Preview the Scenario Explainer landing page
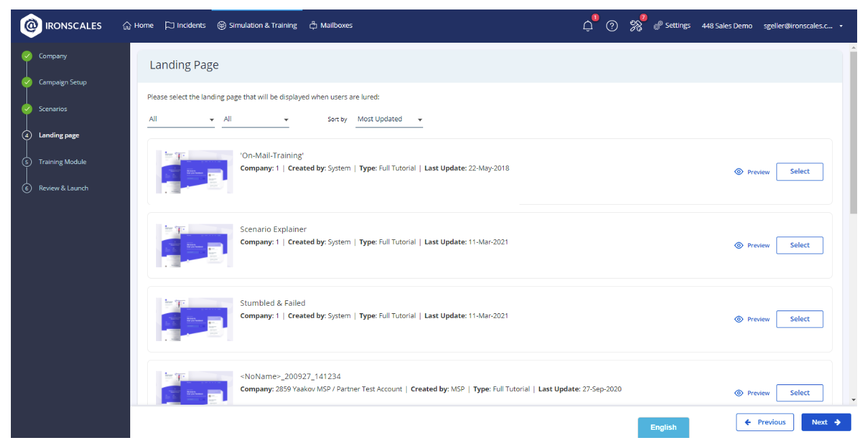 752,245
